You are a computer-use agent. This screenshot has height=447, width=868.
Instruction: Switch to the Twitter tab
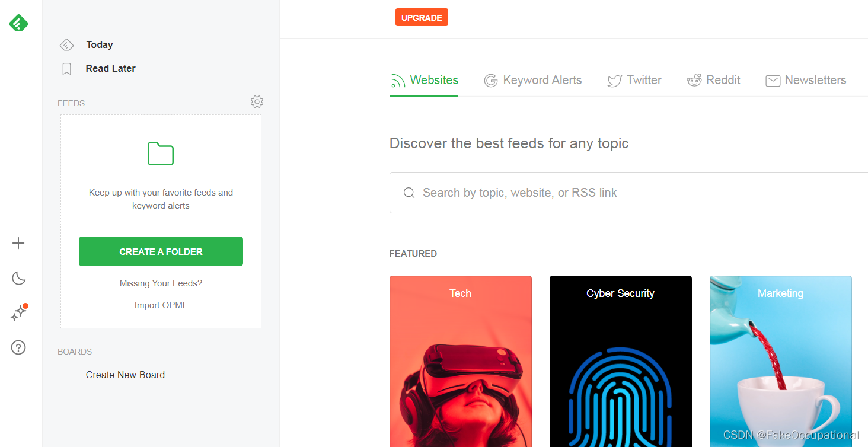[x=634, y=81]
